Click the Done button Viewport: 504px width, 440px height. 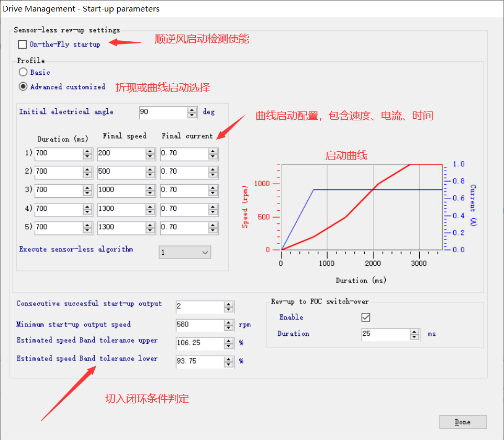463,422
